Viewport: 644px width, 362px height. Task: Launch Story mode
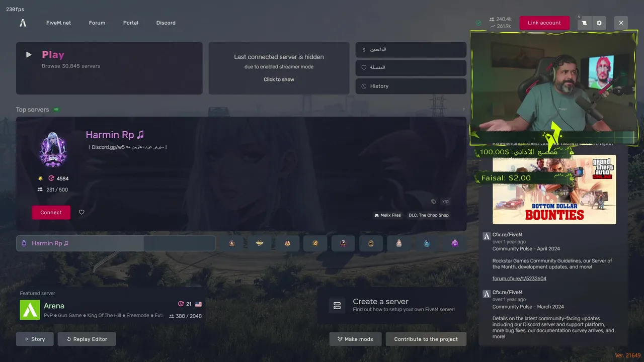(x=35, y=339)
